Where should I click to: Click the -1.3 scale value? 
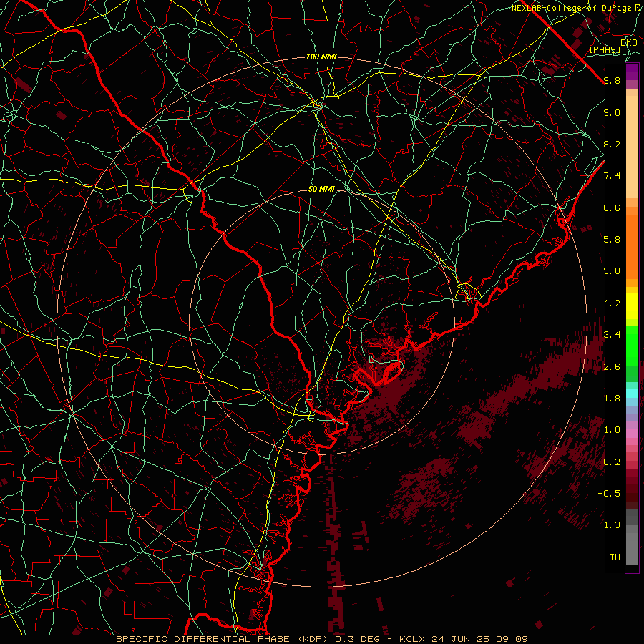pyautogui.click(x=609, y=525)
